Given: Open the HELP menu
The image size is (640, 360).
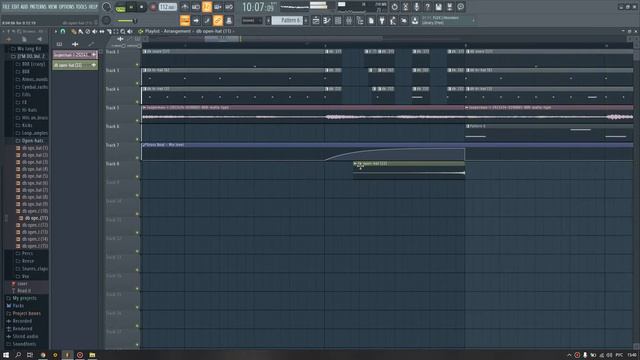Looking at the screenshot, I should click(93, 7).
